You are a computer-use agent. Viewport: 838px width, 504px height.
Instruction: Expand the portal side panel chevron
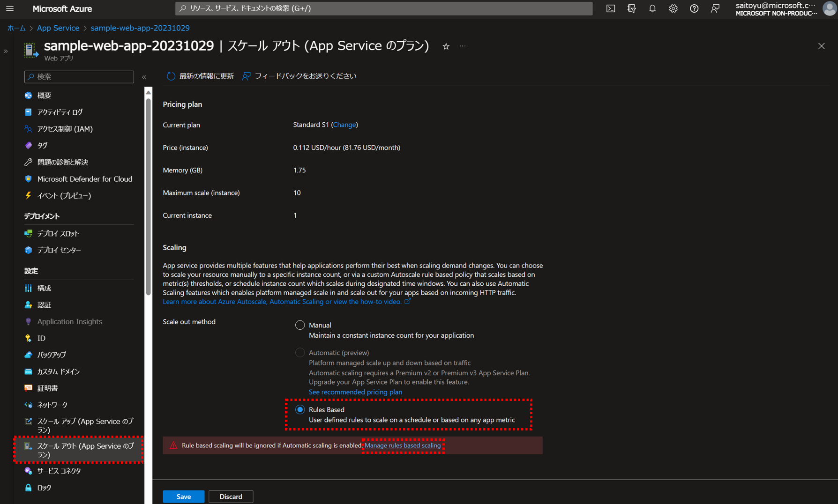click(x=6, y=51)
